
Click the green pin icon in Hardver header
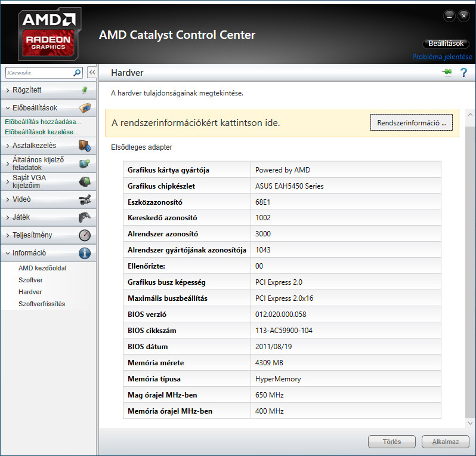[x=447, y=72]
